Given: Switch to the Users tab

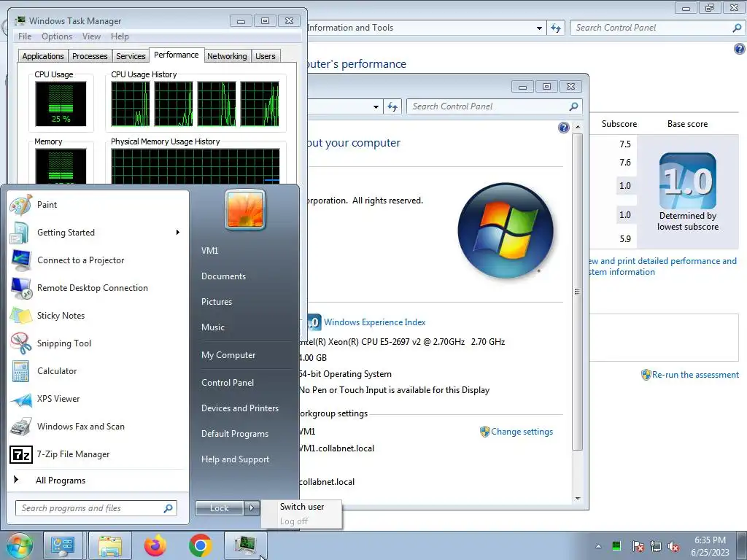Looking at the screenshot, I should tap(266, 56).
